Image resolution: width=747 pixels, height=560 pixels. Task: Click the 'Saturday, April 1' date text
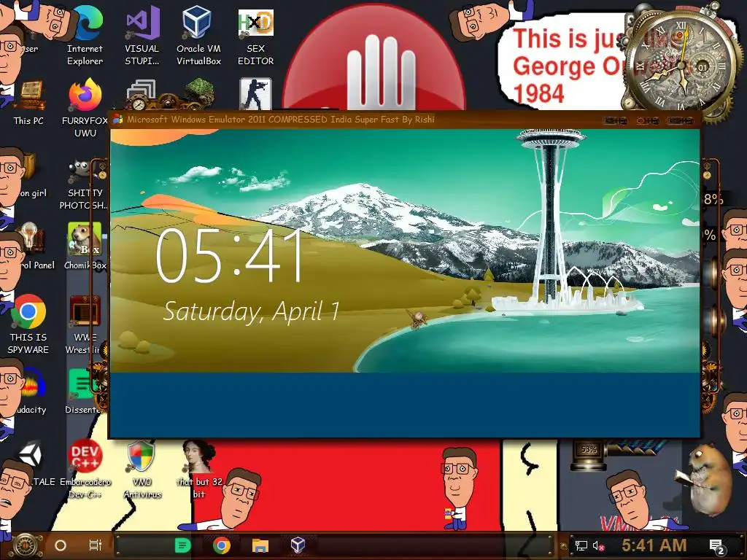[251, 311]
